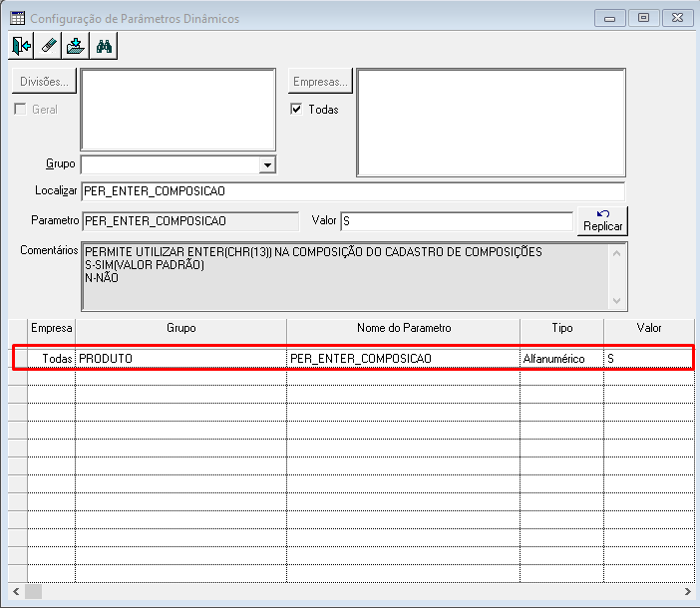Screen dimensions: 700x608
Task: Click the comments scroll down arrow
Action: [617, 301]
